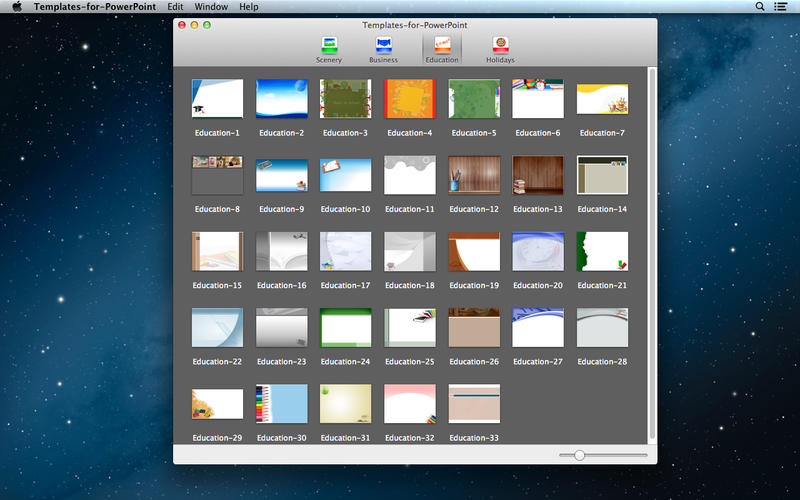The image size is (800, 500).
Task: Open Spotlight search magnifier icon
Action: [x=760, y=7]
